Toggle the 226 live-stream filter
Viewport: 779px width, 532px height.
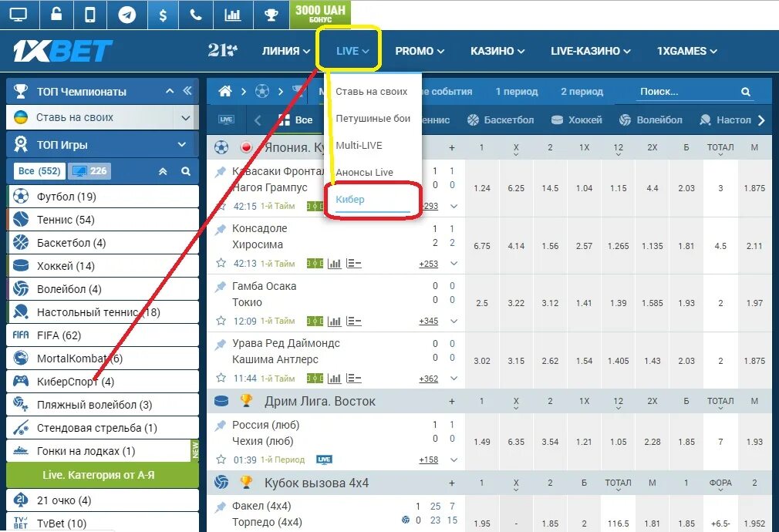[89, 171]
